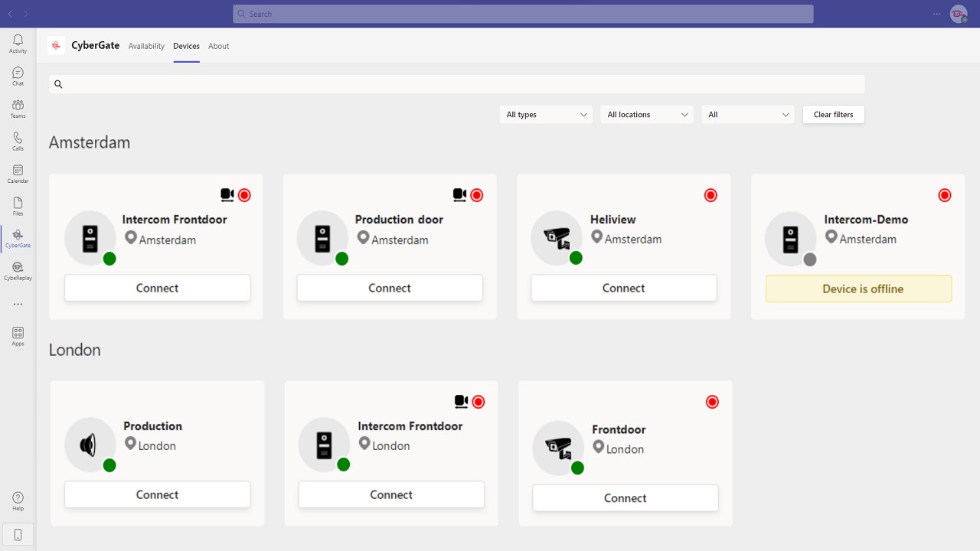Click the Production door device name
The image size is (980, 551).
(x=399, y=219)
